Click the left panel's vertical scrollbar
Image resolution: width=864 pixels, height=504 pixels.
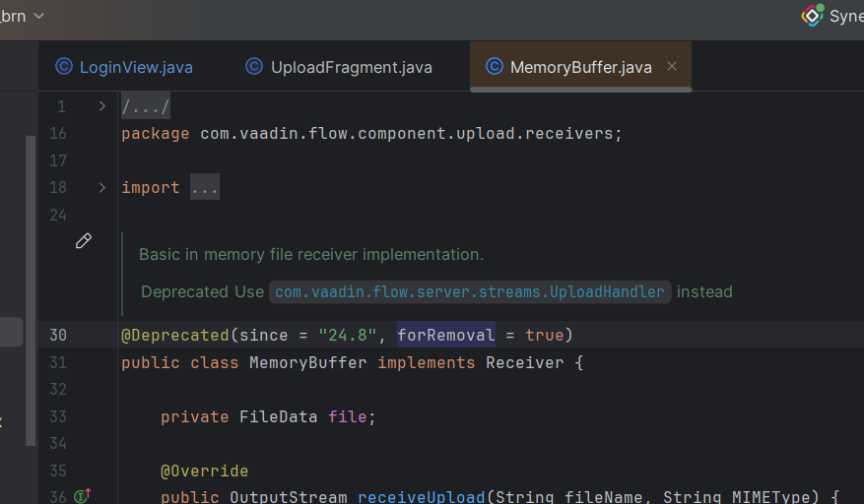[x=31, y=285]
